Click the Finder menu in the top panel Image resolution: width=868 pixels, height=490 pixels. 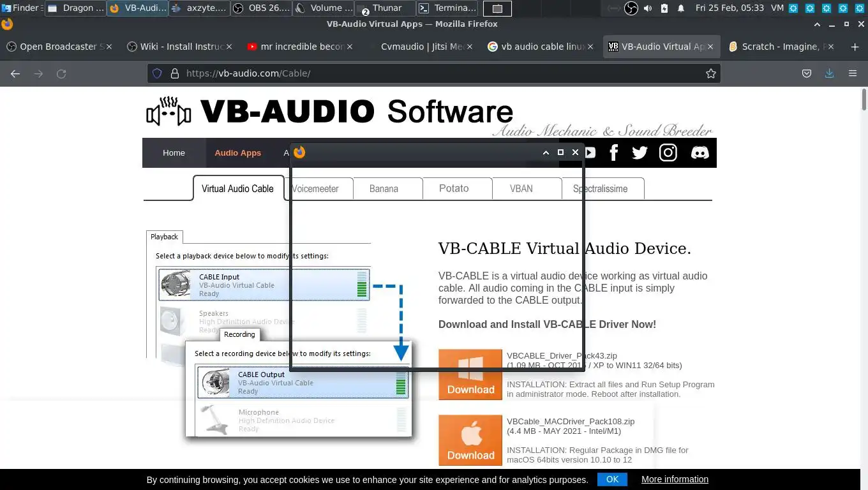(22, 8)
